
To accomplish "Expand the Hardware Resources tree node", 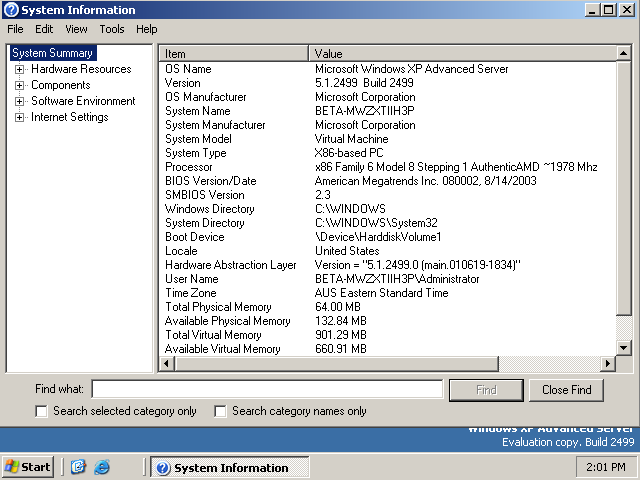I will [19, 69].
